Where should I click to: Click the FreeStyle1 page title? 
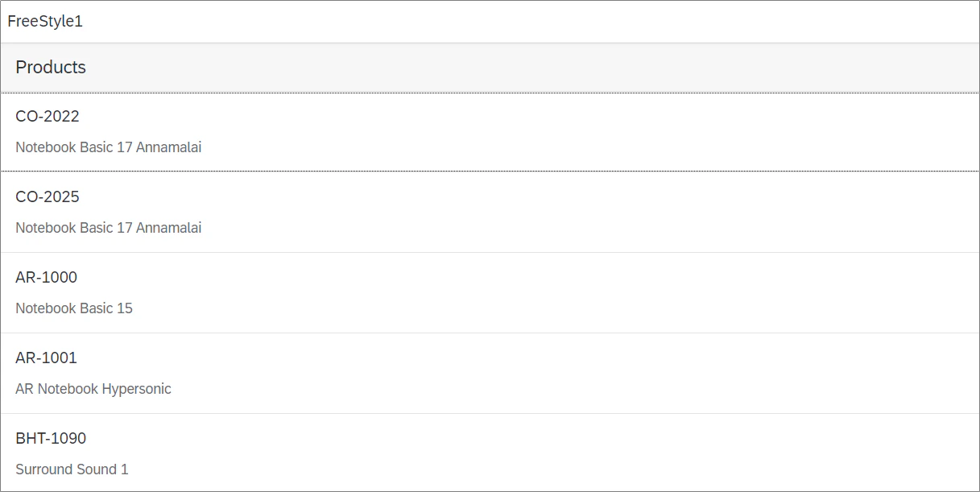pyautogui.click(x=45, y=22)
